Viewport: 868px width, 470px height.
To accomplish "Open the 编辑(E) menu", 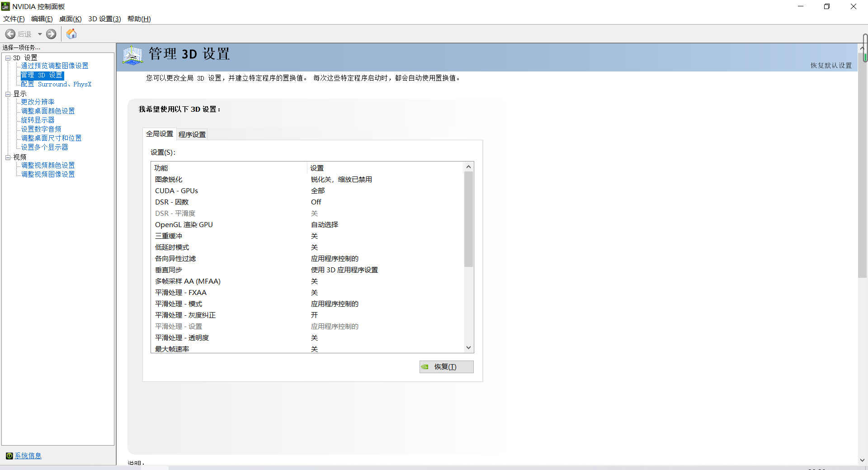I will (x=42, y=19).
